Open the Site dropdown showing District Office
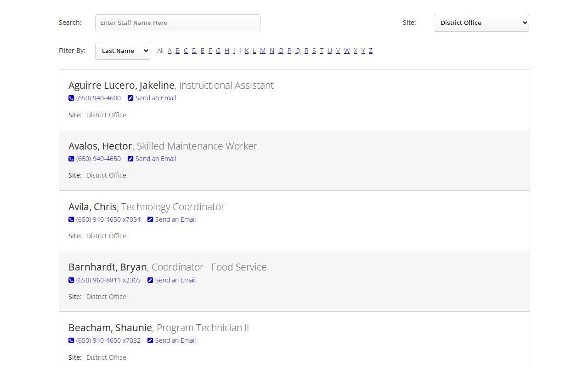This screenshot has width=588, height=368. tap(481, 23)
